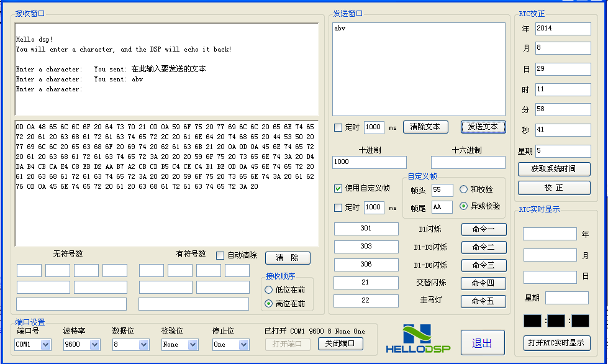Open the 数据位 dropdown showing 8
608x364 pixels.
coord(143,344)
